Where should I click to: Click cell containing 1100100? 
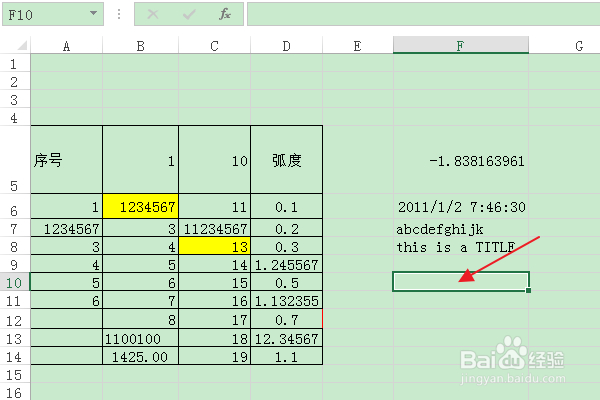coord(140,338)
